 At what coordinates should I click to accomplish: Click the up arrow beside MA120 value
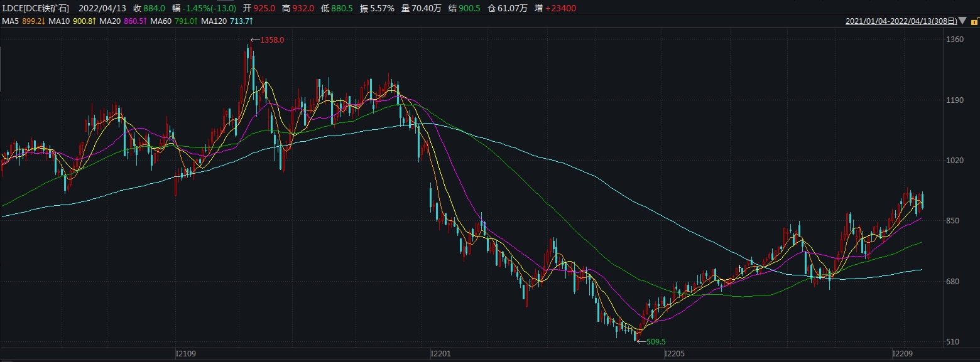251,21
